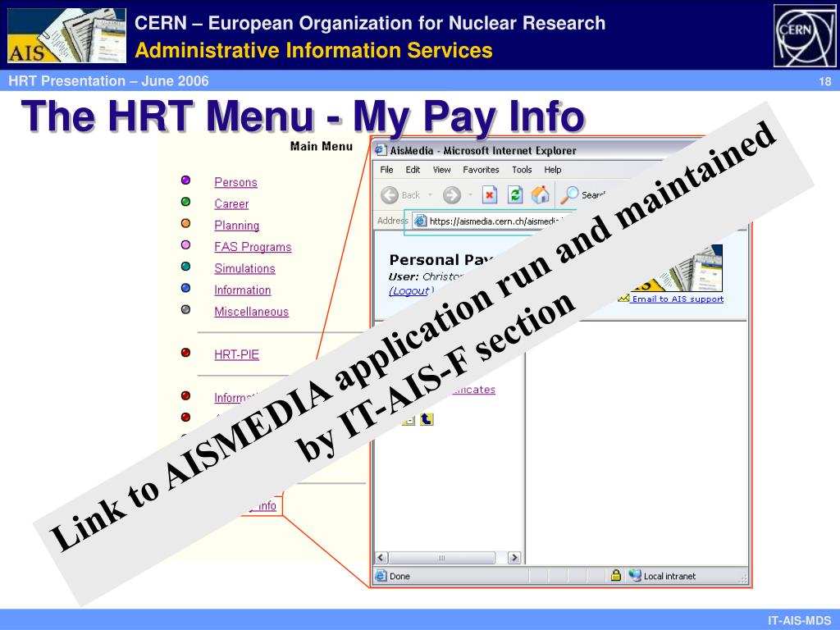Click Email to AIS support link
840x630 pixels.
(x=677, y=299)
